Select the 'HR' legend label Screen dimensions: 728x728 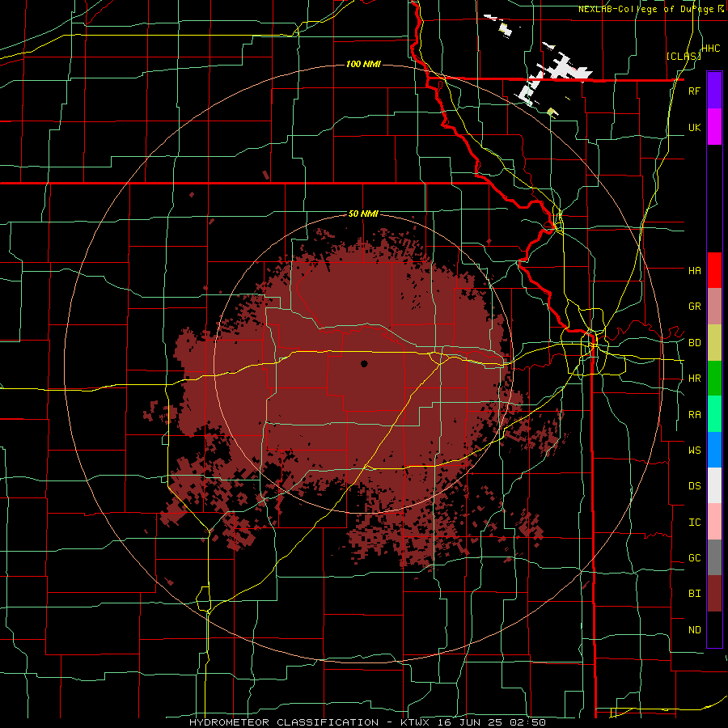pos(694,379)
